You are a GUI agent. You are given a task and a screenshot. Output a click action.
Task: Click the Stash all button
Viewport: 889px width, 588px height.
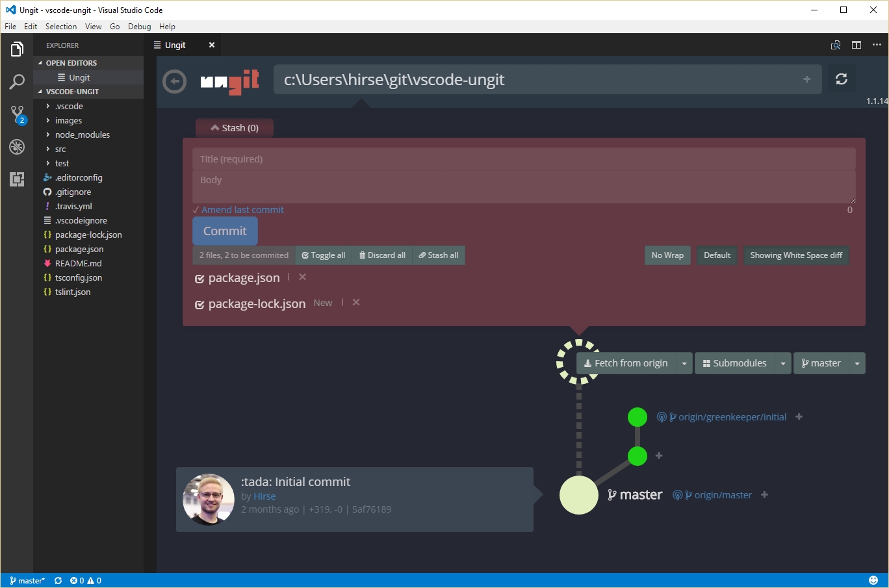pyautogui.click(x=439, y=255)
